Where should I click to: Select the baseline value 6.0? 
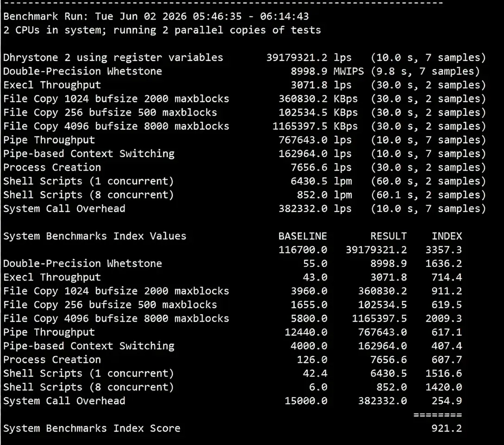[318, 387]
